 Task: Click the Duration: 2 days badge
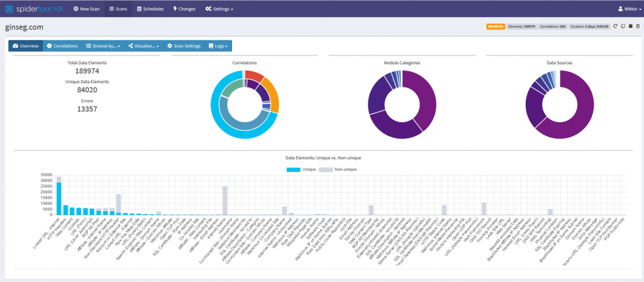pos(589,26)
